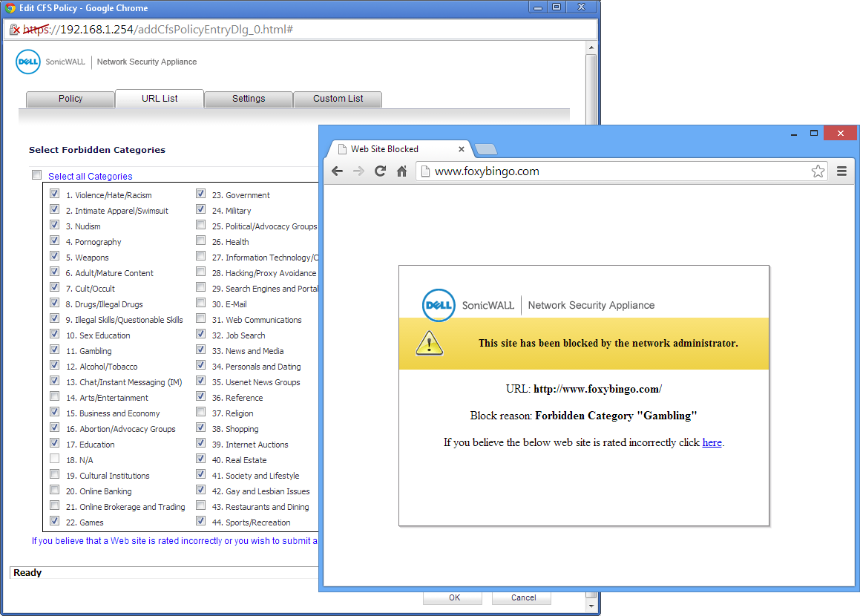Click the blocked URL http://www.foxybingo.com/ text
Screen dimensions: 860x616
point(597,389)
